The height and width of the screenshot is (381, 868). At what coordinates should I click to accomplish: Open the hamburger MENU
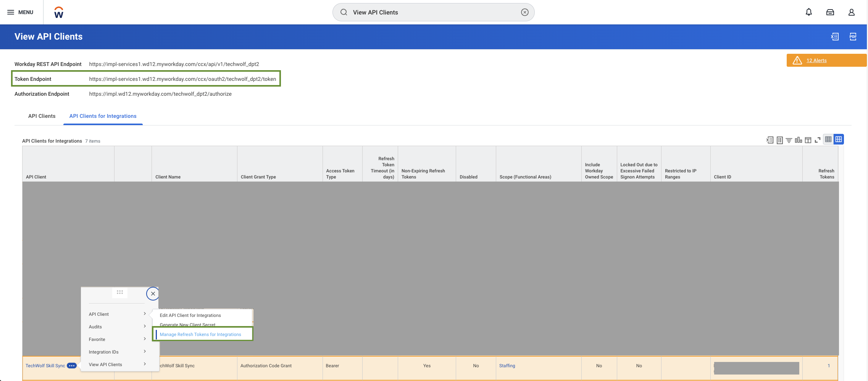pyautogui.click(x=11, y=12)
